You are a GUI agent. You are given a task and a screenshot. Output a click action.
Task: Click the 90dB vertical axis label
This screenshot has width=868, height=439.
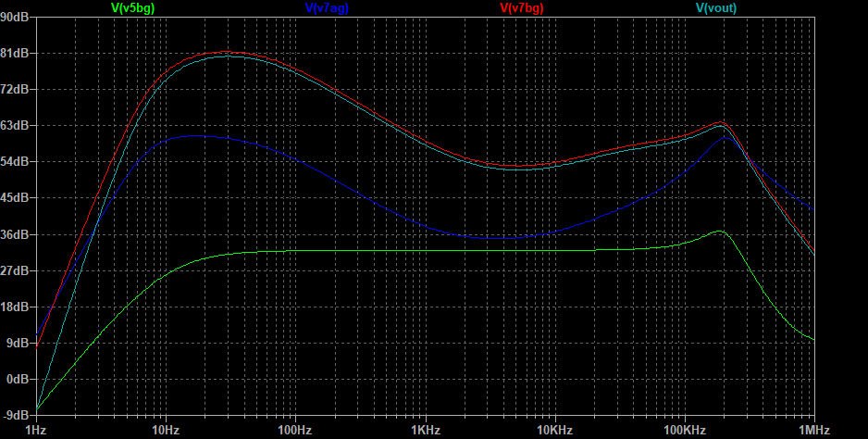click(x=15, y=18)
